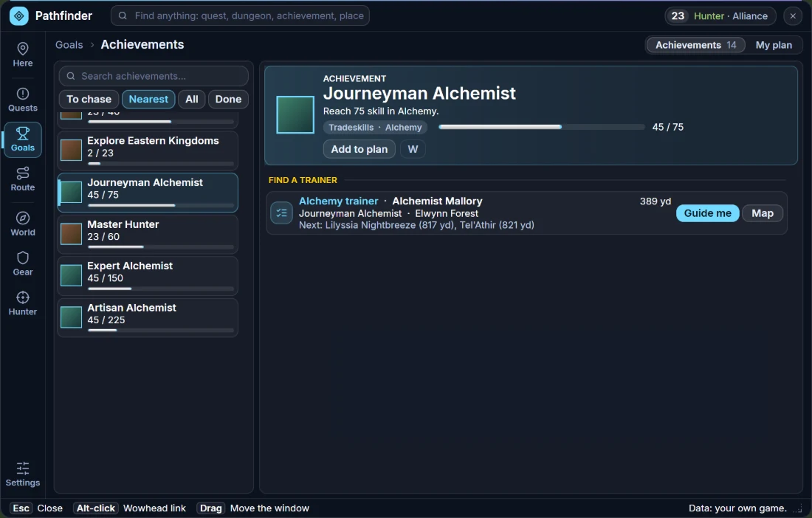Click the Alt-click key hint
The width and height of the screenshot is (812, 518).
click(x=96, y=508)
